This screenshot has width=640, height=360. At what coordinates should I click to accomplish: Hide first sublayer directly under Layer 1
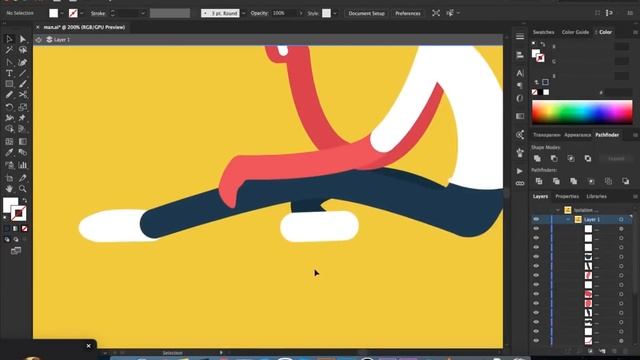click(536, 229)
